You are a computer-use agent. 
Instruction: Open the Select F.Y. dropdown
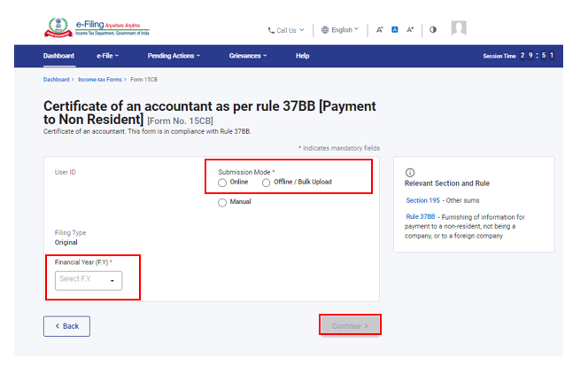point(89,280)
